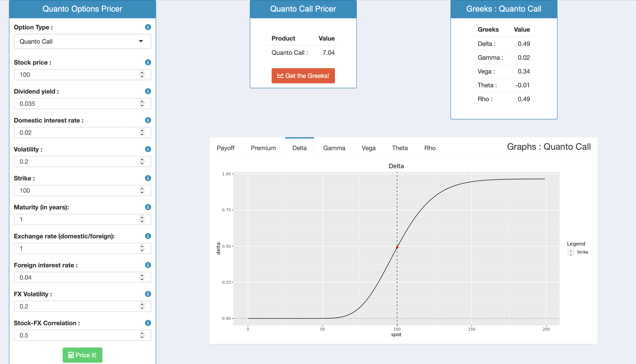Click the Option Type info icon
This screenshot has height=364, width=636.
[148, 27]
